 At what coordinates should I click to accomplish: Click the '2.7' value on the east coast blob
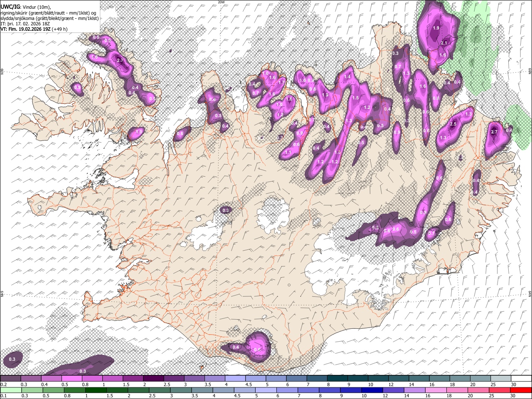click(x=494, y=132)
